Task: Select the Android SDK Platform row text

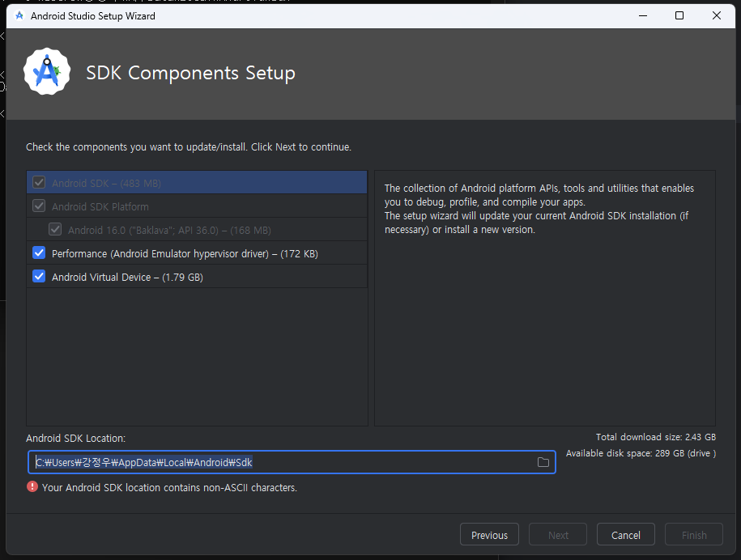Action: 100,207
